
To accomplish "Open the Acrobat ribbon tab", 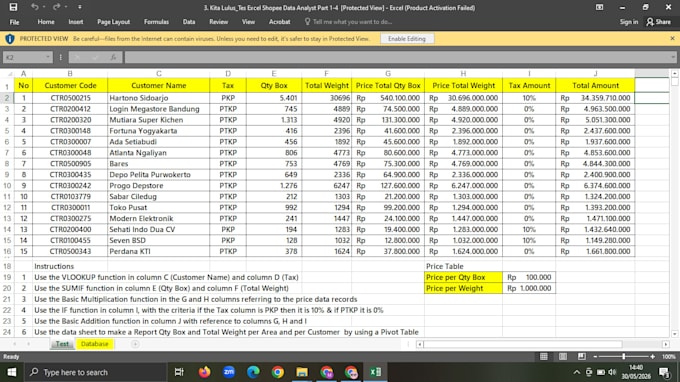I will click(x=279, y=22).
